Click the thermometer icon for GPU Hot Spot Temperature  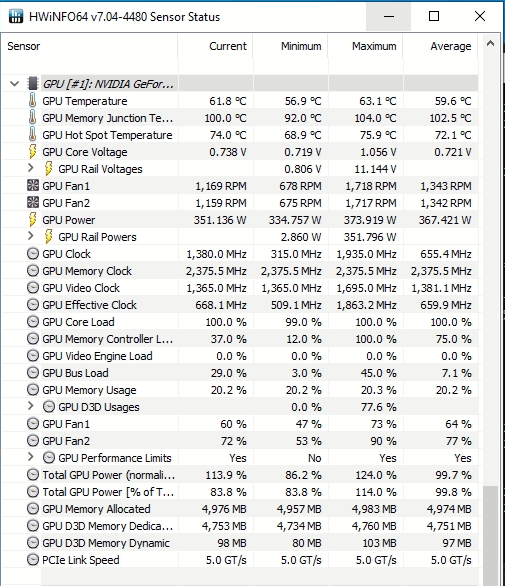point(33,135)
